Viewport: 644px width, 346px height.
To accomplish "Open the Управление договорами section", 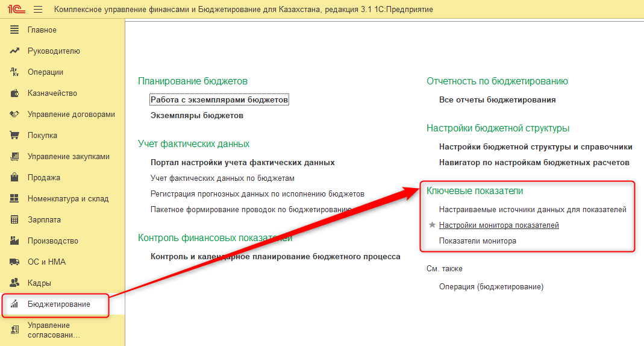I will point(71,115).
